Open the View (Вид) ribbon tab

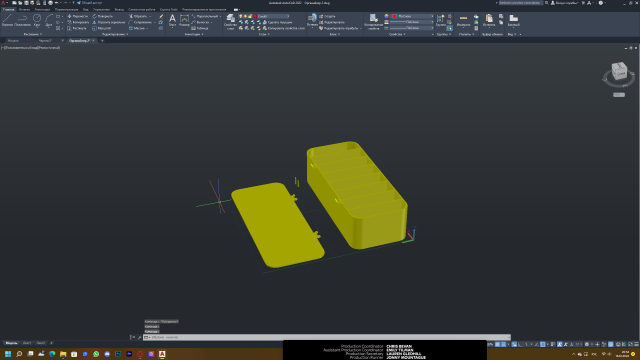pos(86,9)
